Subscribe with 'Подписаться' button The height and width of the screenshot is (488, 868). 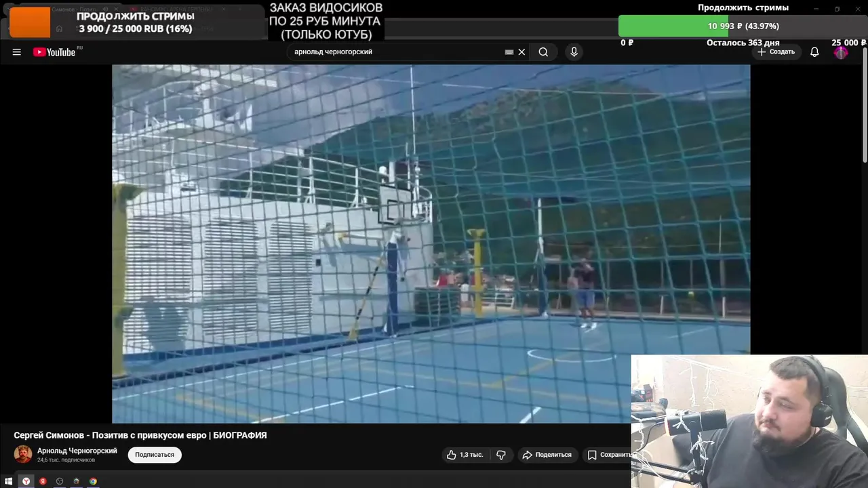click(x=155, y=455)
